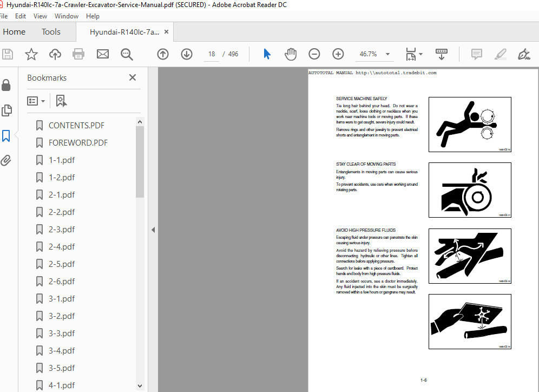Jump to bookmark 1-1.pdf

click(62, 160)
